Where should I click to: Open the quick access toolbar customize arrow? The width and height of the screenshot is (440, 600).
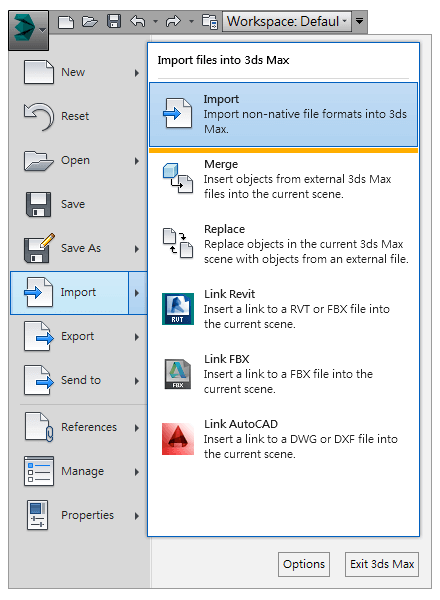[360, 21]
